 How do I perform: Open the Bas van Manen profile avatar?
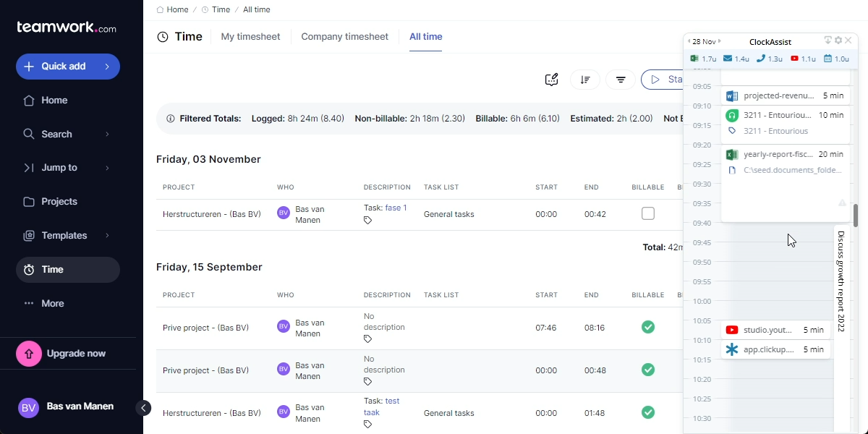[28, 407]
